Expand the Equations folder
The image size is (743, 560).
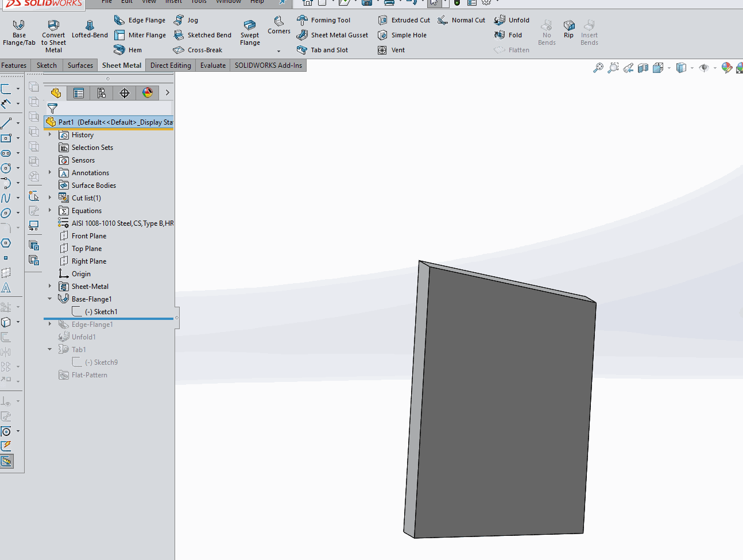coord(50,210)
